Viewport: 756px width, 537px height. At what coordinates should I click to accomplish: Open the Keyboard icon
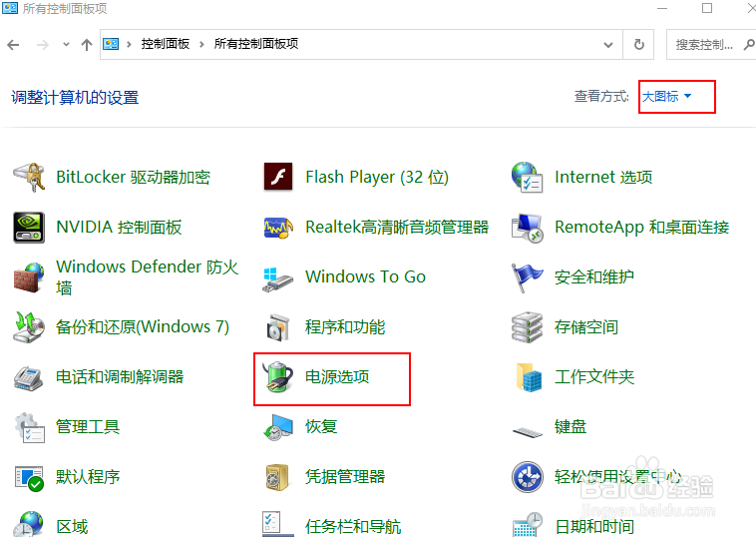tap(527, 431)
